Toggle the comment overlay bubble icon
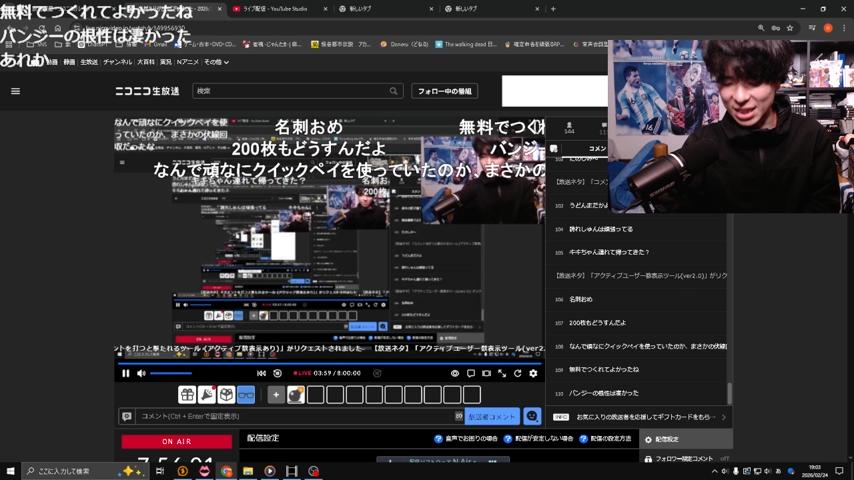This screenshot has height=480, width=854. pos(471,373)
